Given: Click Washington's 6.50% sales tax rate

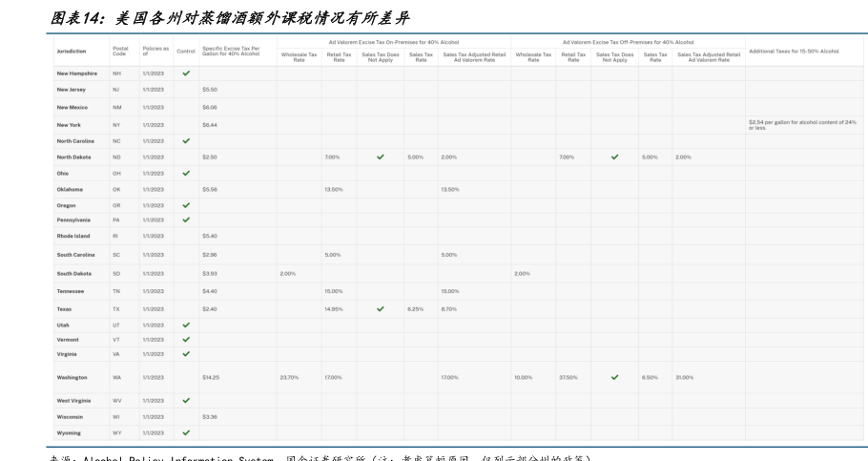Looking at the screenshot, I should tap(650, 377).
